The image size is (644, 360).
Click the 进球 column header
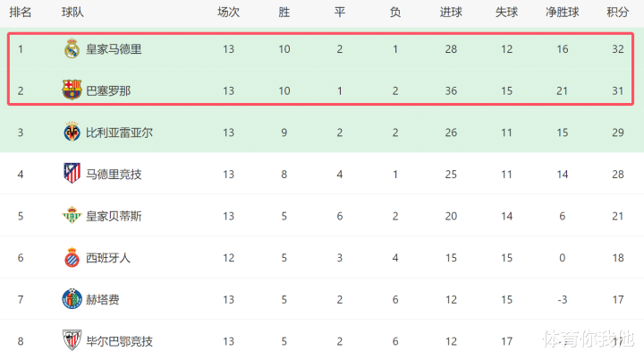(x=451, y=13)
